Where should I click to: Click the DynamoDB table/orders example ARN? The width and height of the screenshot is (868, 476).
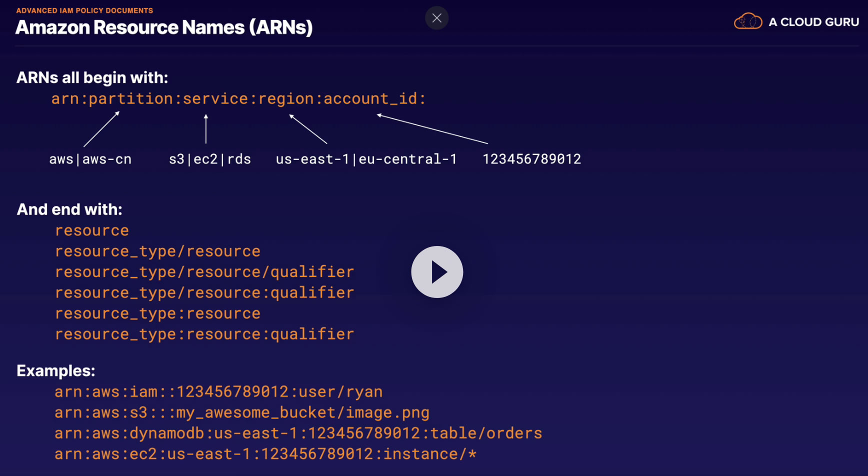point(298,433)
